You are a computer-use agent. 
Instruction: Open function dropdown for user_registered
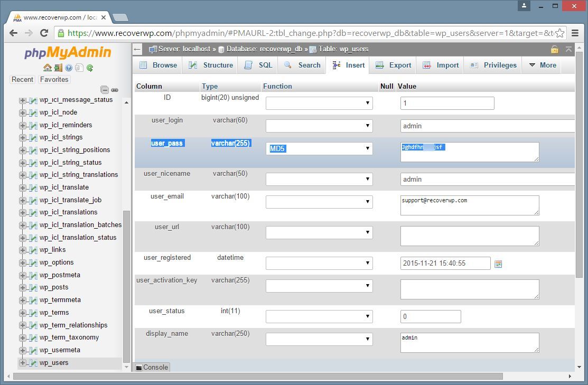tap(319, 263)
